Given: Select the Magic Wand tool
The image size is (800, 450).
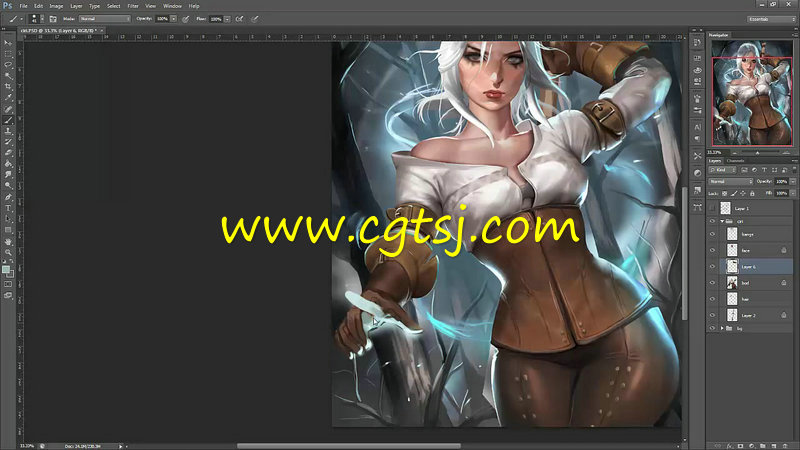Looking at the screenshot, I should coord(8,76).
